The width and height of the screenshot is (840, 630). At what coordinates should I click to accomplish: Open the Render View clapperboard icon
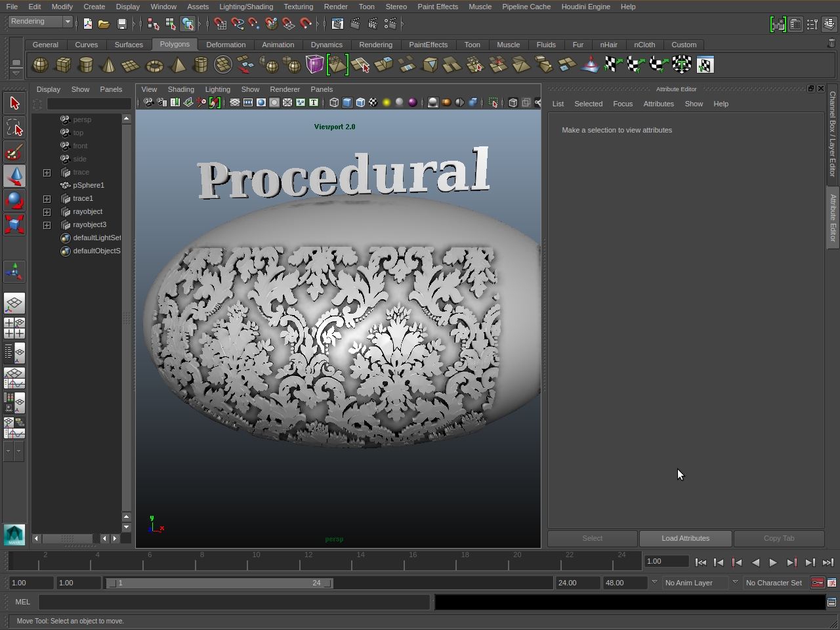point(337,24)
